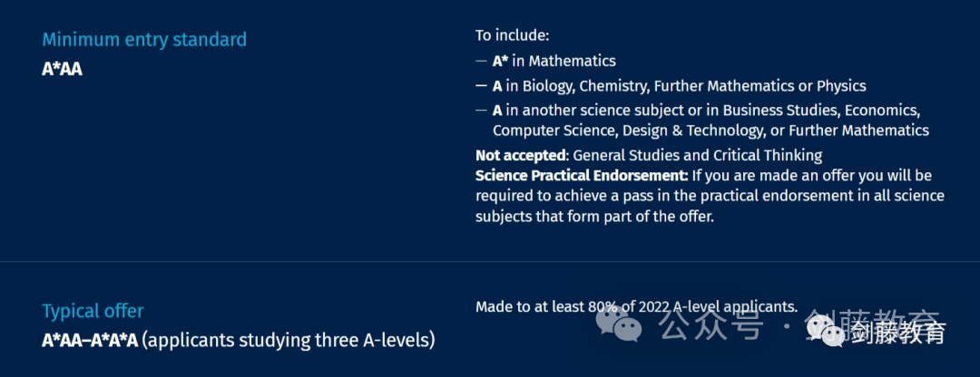Click the A*AA–A*A*A offer range text
980x377 pixels.
(x=89, y=341)
